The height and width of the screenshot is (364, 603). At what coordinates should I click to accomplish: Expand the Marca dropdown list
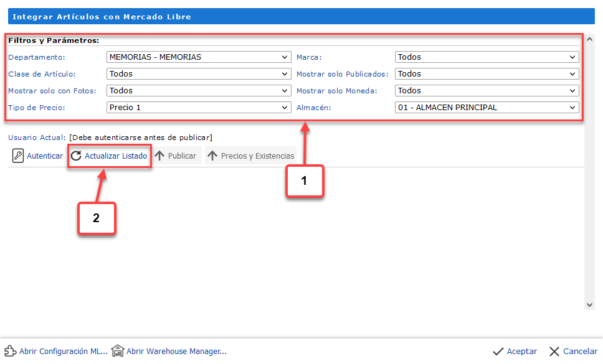pyautogui.click(x=487, y=57)
